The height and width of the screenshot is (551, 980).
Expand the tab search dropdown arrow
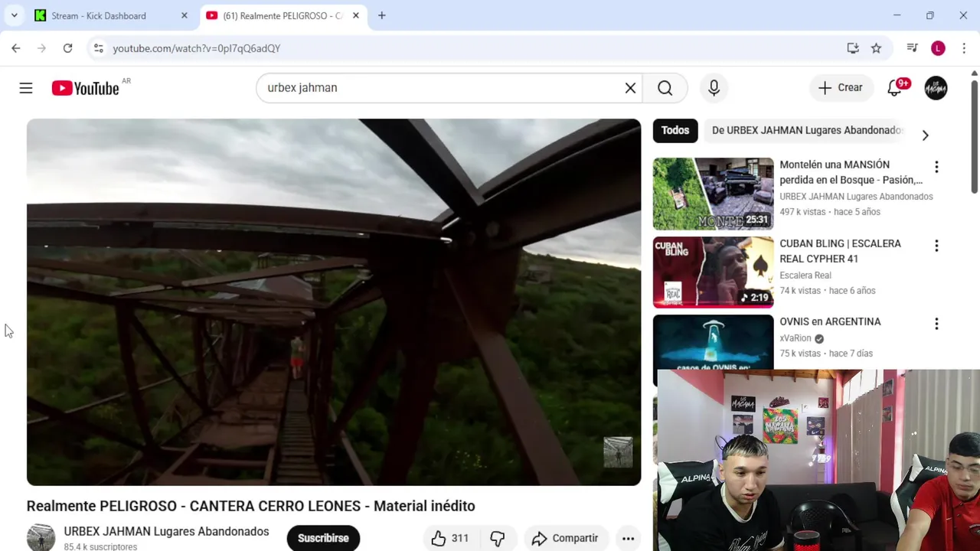14,15
